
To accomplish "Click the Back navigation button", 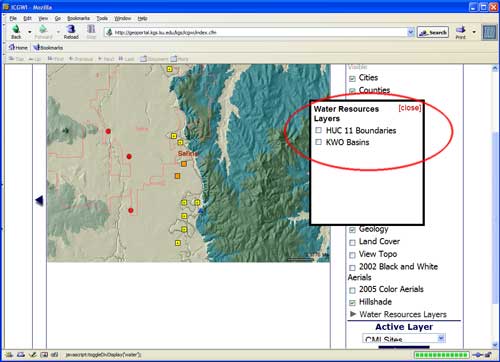I will point(16,32).
